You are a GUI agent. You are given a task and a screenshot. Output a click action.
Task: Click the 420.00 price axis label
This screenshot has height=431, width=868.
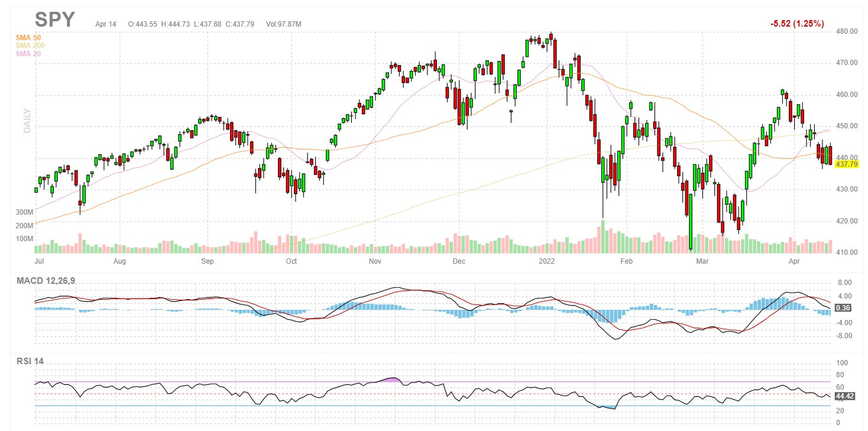tap(846, 221)
